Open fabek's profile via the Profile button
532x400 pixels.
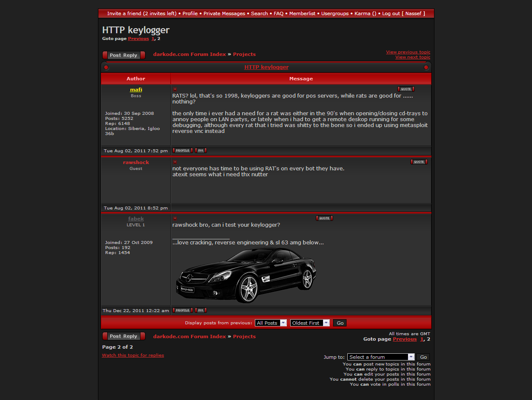183,310
